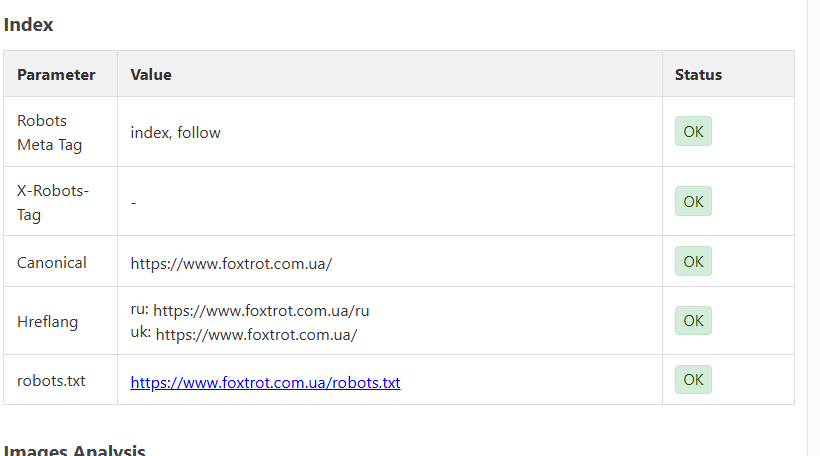Open the foxtrot.com.ua robots.txt link

pyautogui.click(x=265, y=382)
